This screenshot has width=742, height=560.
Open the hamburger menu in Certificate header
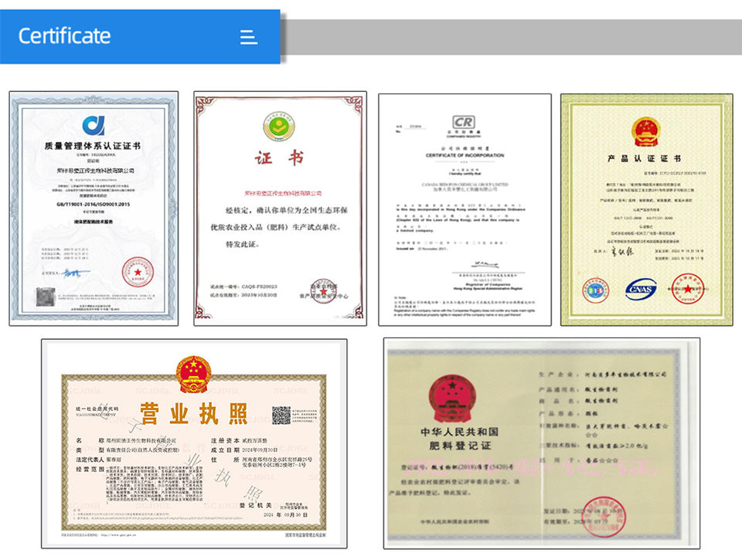tap(248, 37)
